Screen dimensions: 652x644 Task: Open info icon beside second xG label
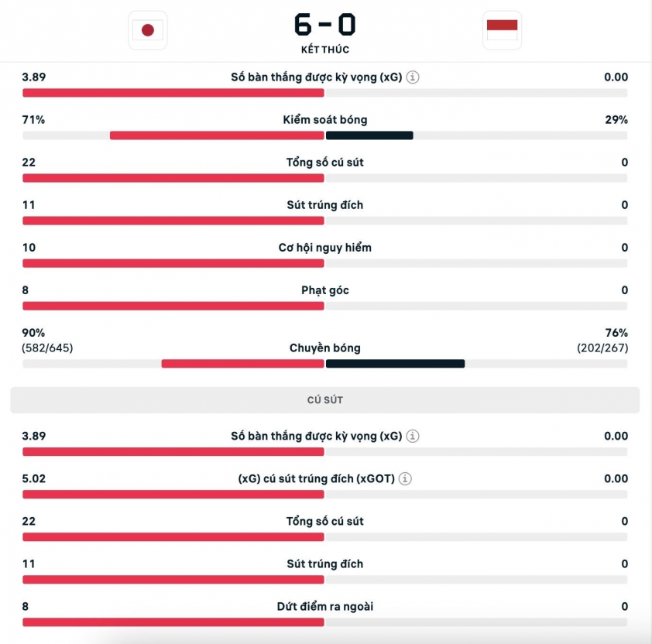[x=413, y=436]
